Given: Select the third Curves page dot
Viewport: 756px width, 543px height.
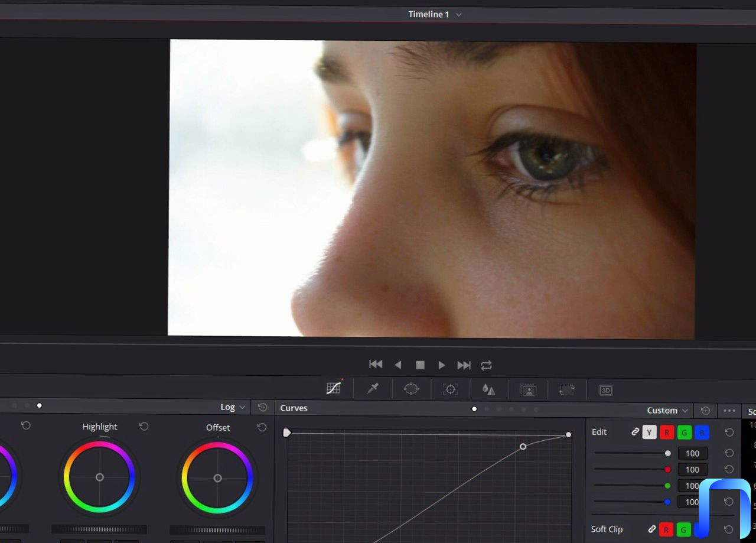Looking at the screenshot, I should 499,409.
